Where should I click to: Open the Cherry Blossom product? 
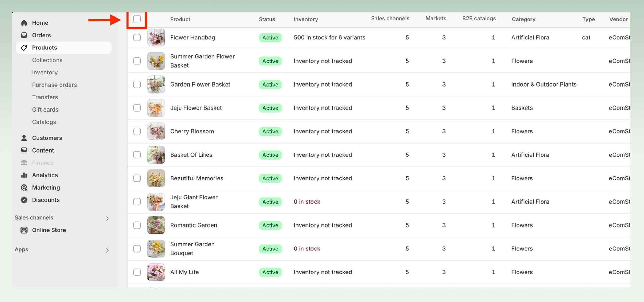pos(192,131)
